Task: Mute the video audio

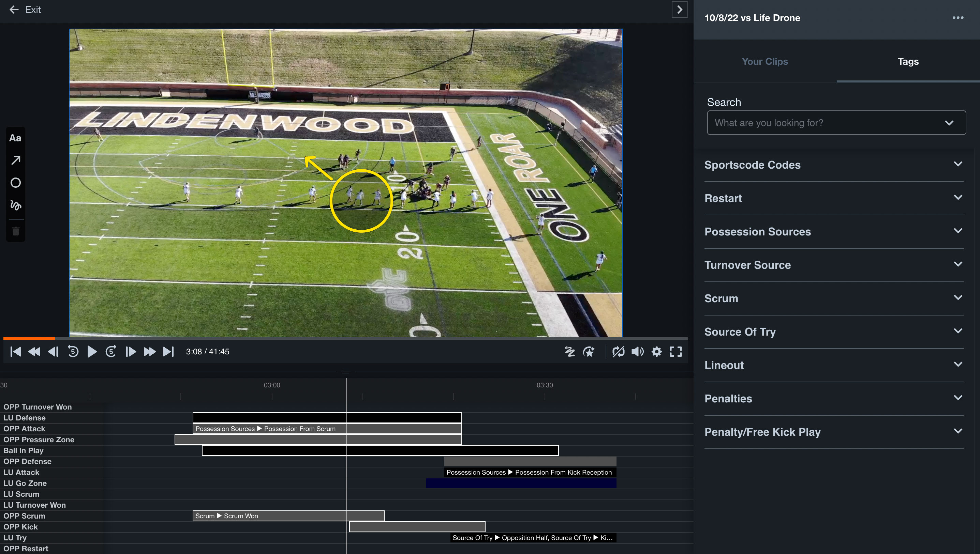Action: 637,351
